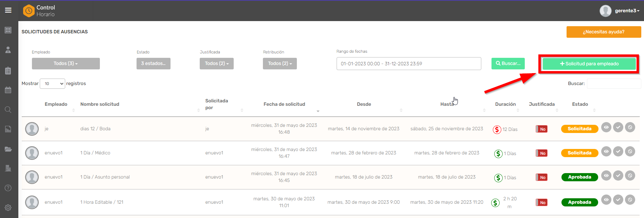Open the calendar sidebar icon

(x=8, y=90)
